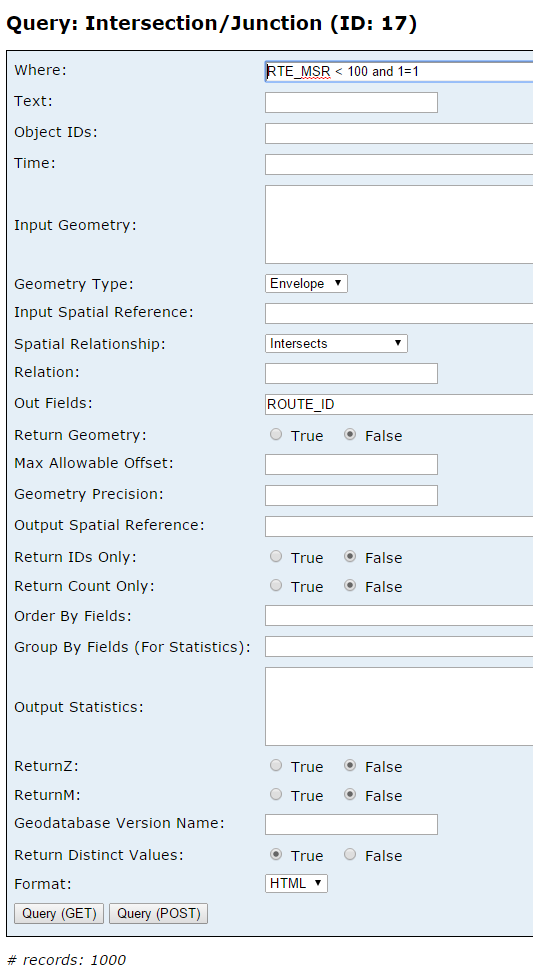
Task: Set ReturnZ to False
Action: click(x=350, y=766)
